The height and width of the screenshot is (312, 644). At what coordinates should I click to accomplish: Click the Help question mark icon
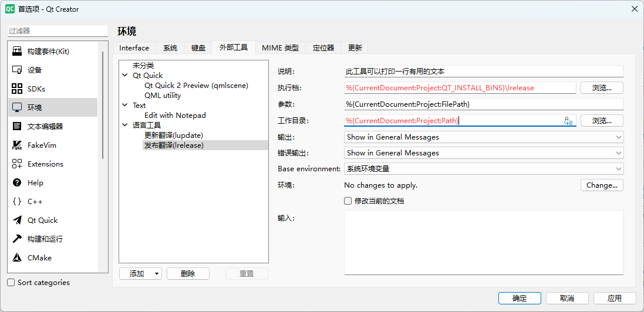pyautogui.click(x=17, y=183)
